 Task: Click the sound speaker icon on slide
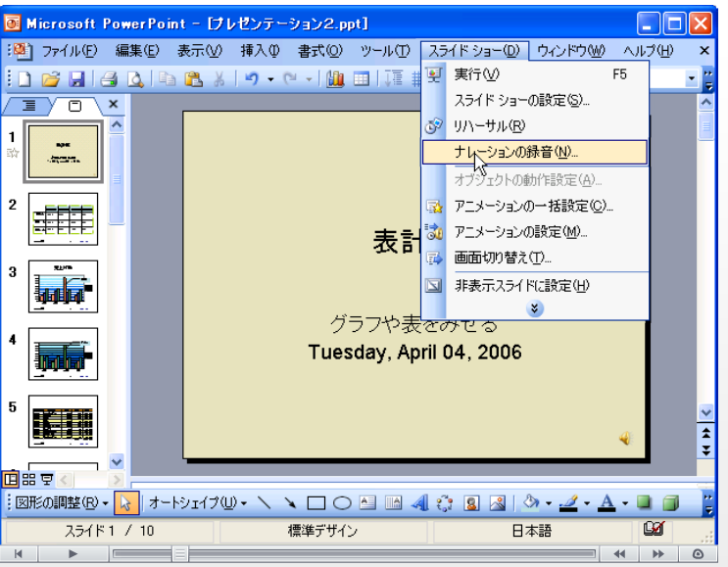tap(625, 437)
